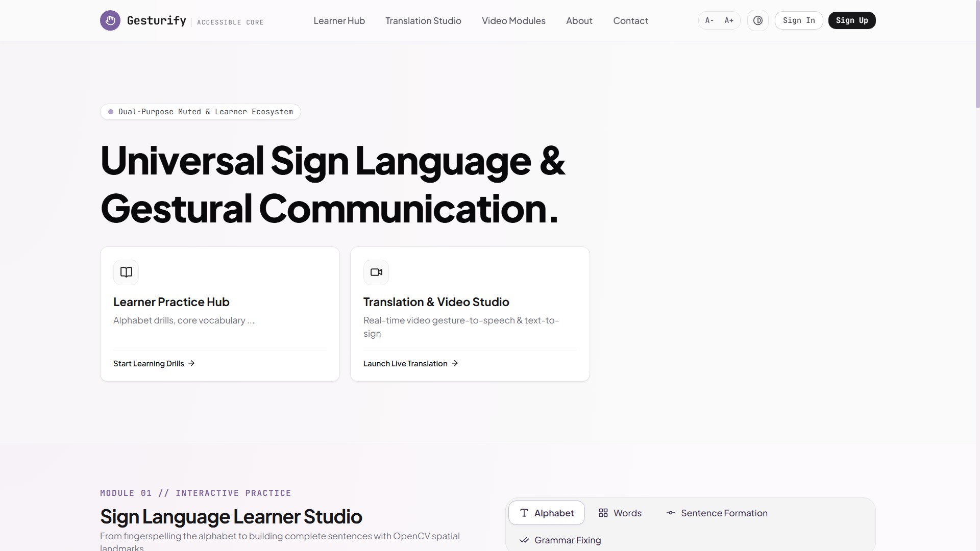
Task: Click the MODULE 01 // INTERACTIVE PRACTICE label
Action: click(195, 493)
